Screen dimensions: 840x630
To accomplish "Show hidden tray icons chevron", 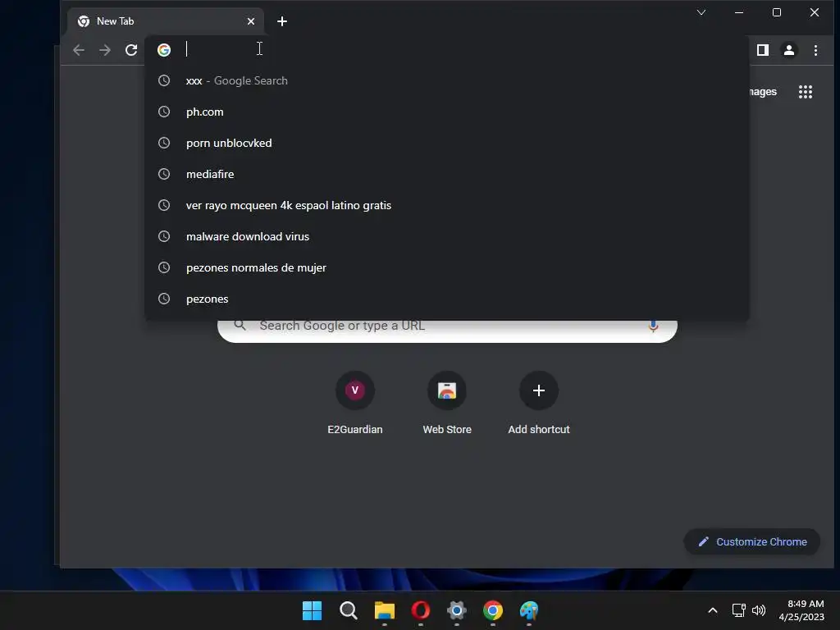I will (x=713, y=610).
